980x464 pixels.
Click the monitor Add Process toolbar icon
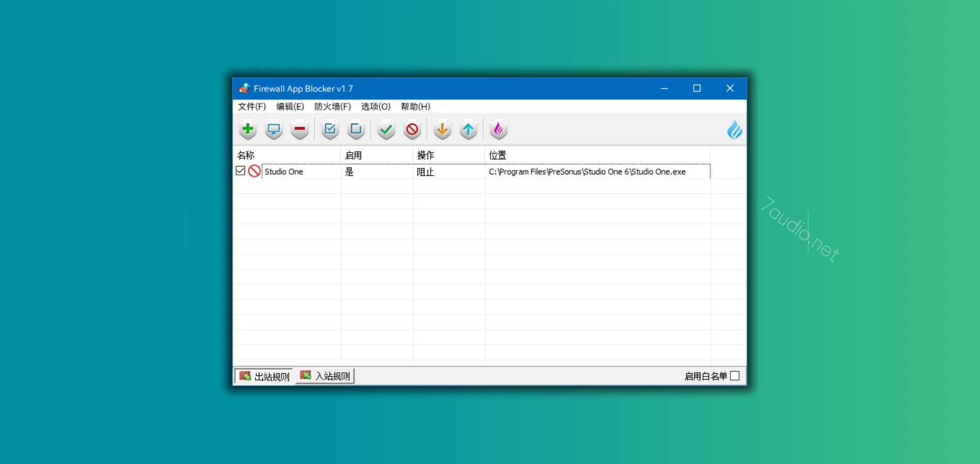click(273, 129)
